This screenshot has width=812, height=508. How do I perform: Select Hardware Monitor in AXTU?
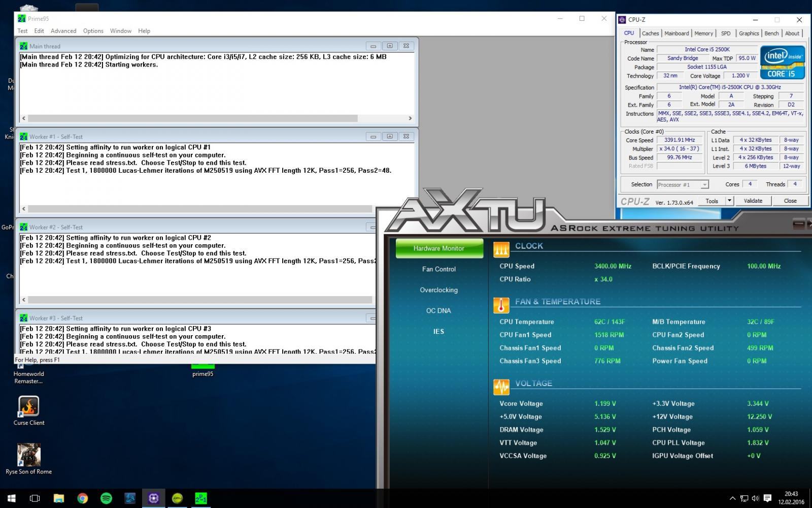click(439, 248)
